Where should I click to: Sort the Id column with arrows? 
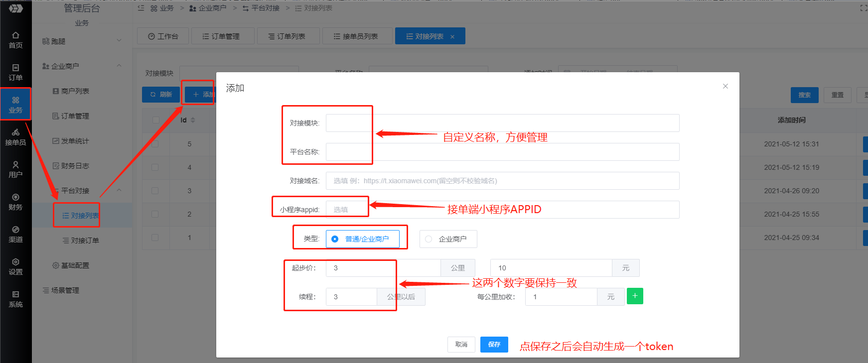(x=193, y=120)
